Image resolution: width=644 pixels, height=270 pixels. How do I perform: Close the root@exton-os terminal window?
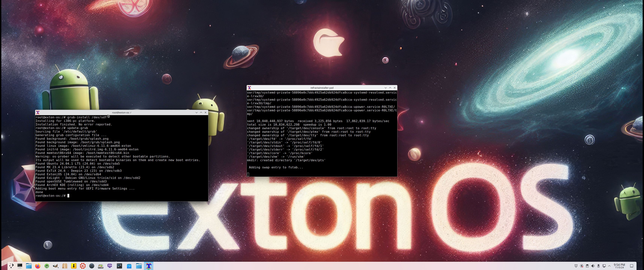[206, 112]
